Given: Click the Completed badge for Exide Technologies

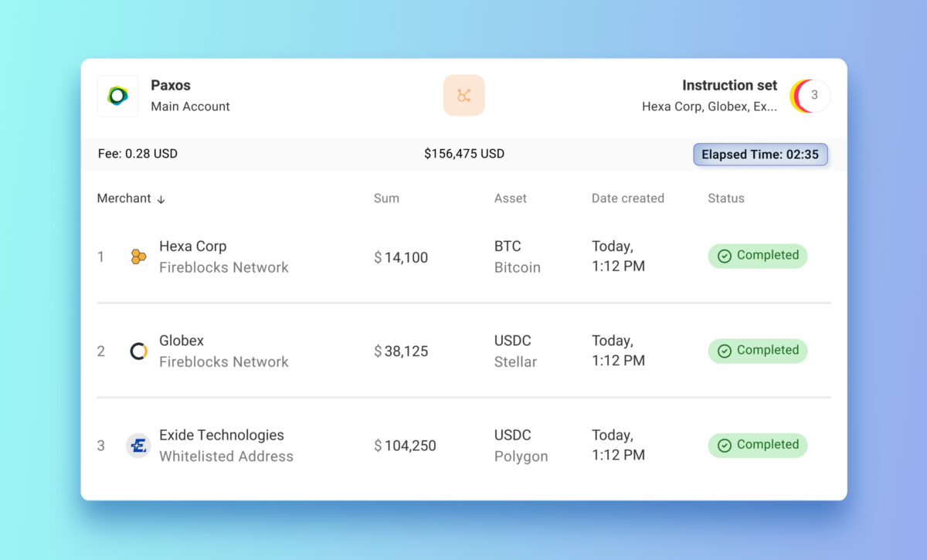Looking at the screenshot, I should point(758,445).
